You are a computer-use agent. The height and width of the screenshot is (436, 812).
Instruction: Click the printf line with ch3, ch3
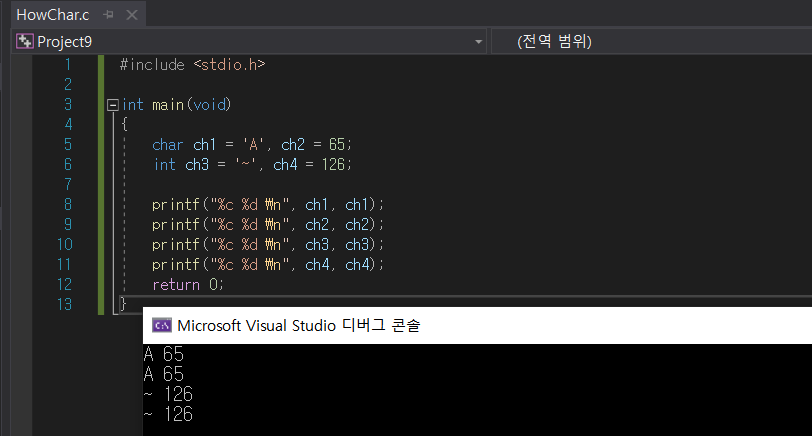(x=268, y=244)
